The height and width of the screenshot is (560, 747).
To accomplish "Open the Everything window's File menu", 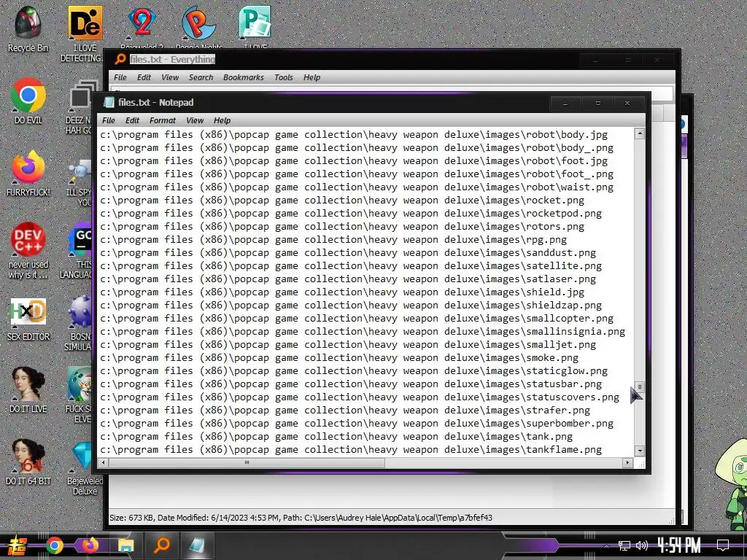I will click(120, 77).
